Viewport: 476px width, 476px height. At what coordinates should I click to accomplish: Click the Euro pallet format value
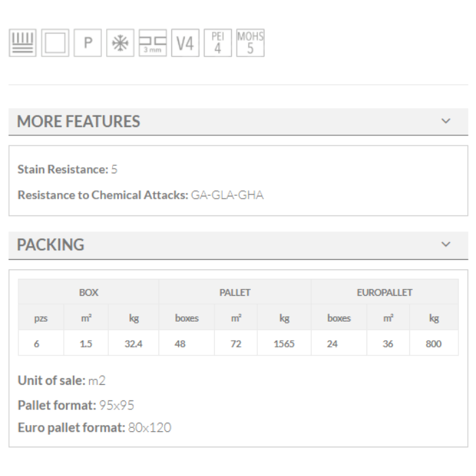(x=150, y=428)
